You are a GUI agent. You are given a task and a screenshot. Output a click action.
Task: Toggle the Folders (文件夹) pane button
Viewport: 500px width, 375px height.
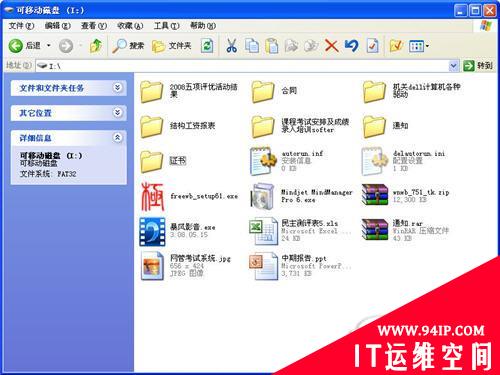pos(171,46)
